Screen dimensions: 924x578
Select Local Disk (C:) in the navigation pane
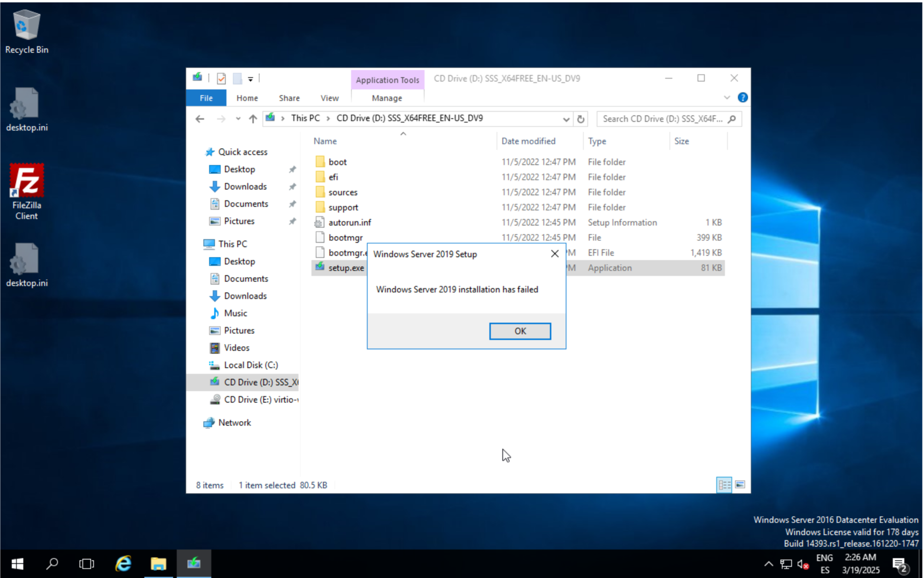251,365
